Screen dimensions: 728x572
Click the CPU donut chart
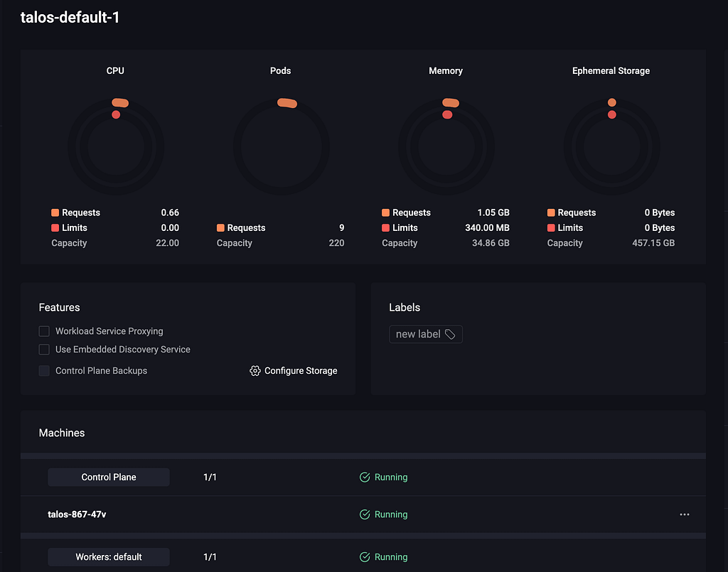[116, 148]
